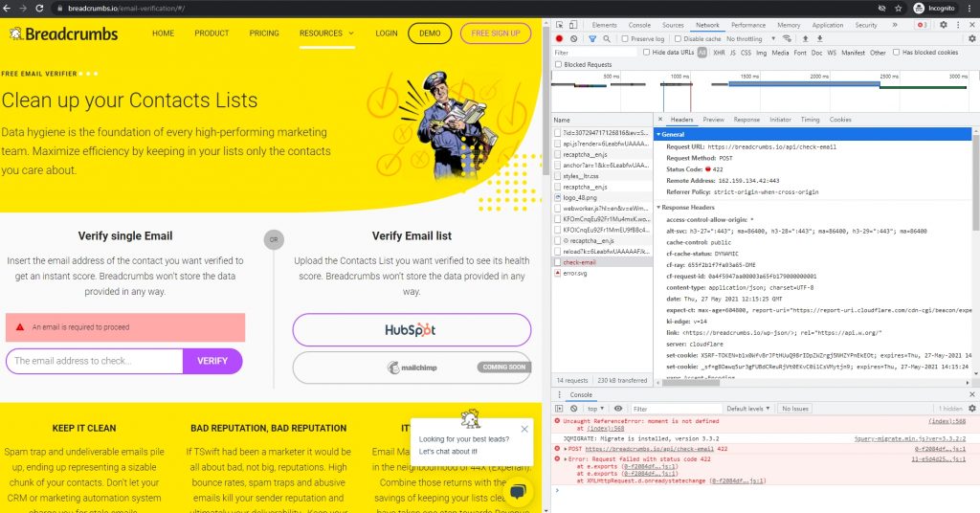Import a HAR file with upload arrow
980x513 pixels.
(806, 38)
